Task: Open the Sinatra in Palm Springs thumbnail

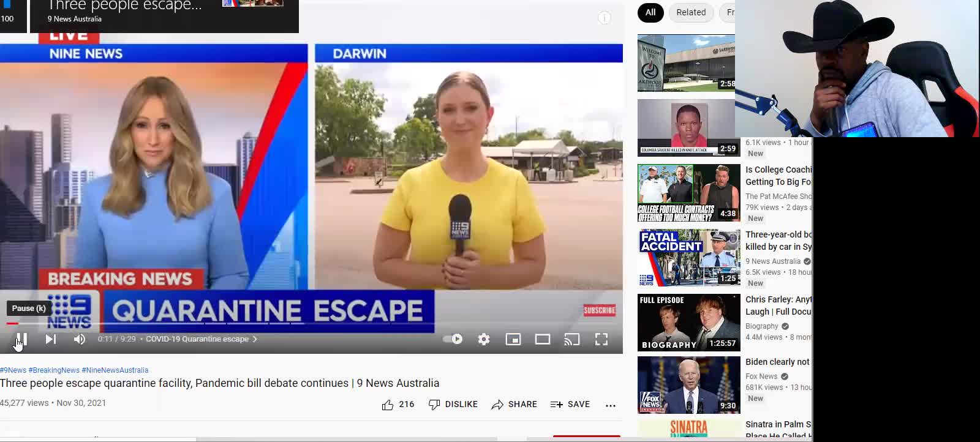Action: [x=689, y=429]
